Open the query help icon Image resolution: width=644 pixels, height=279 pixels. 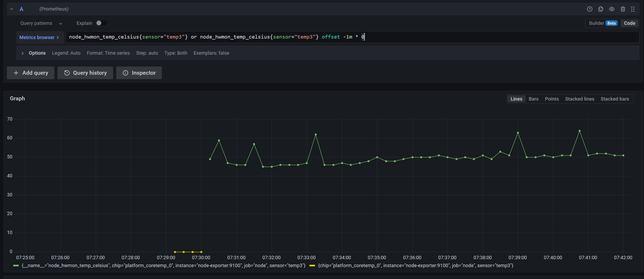[x=589, y=9]
